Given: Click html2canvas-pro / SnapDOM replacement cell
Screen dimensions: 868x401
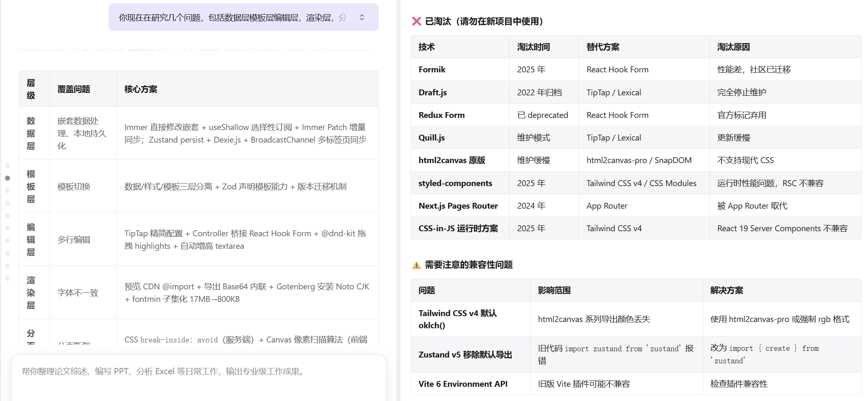Looking at the screenshot, I should [x=639, y=160].
